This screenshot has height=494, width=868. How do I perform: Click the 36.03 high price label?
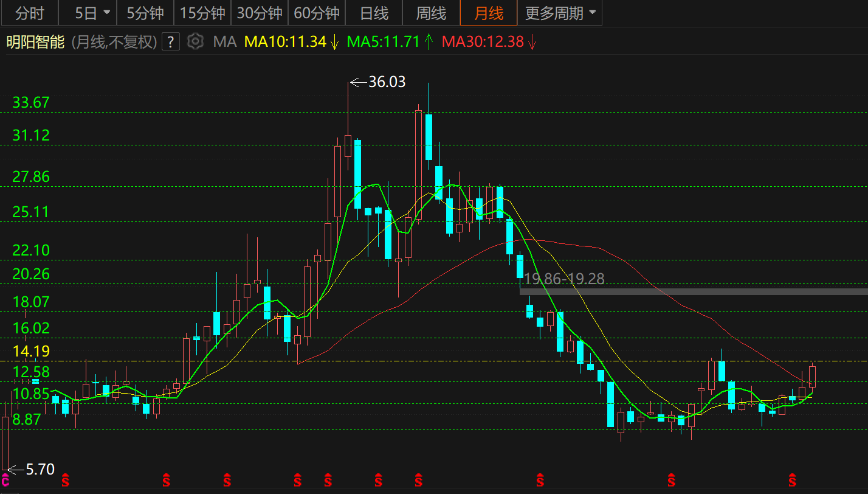[x=387, y=82]
